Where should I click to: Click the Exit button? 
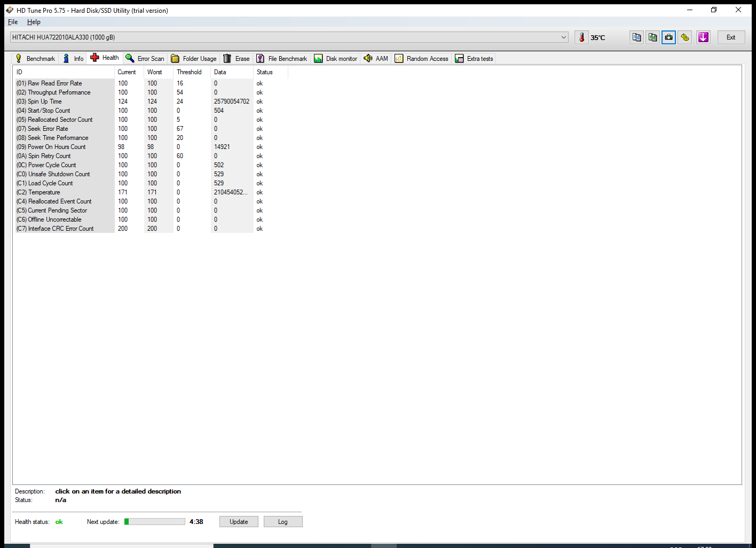coord(731,37)
